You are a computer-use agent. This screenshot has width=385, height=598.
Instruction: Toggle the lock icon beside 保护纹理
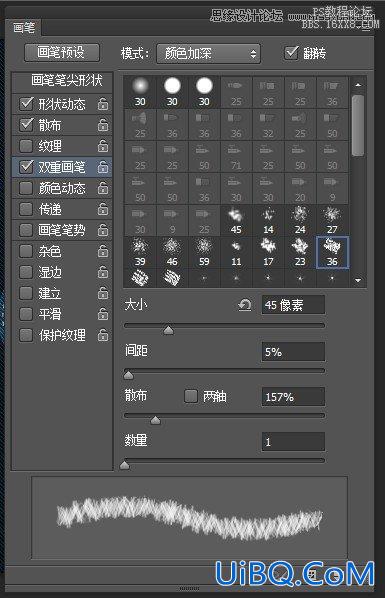click(x=103, y=335)
